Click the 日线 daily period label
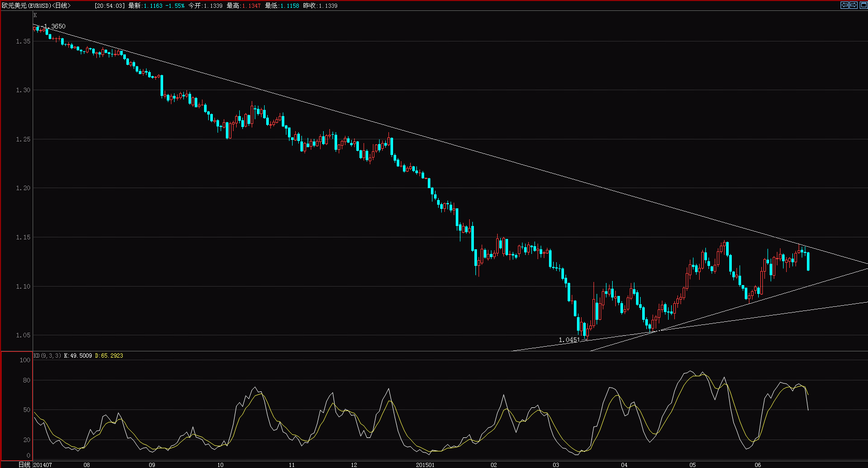 pyautogui.click(x=23, y=465)
